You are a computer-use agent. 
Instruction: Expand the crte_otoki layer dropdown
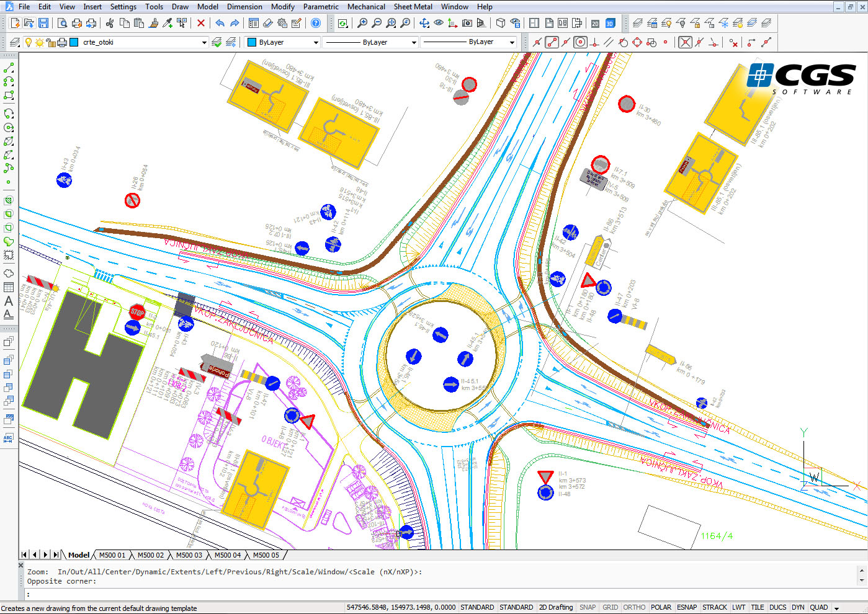204,42
